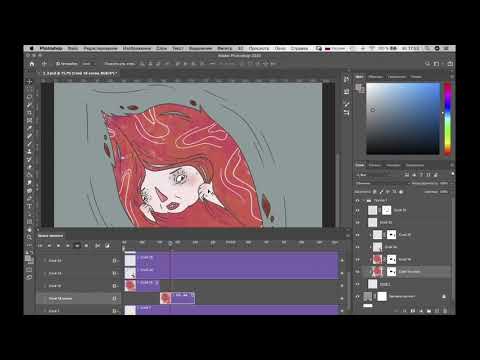Click the timeline panel title tab
Image resolution: width=480 pixels, height=360 pixels.
50,236
